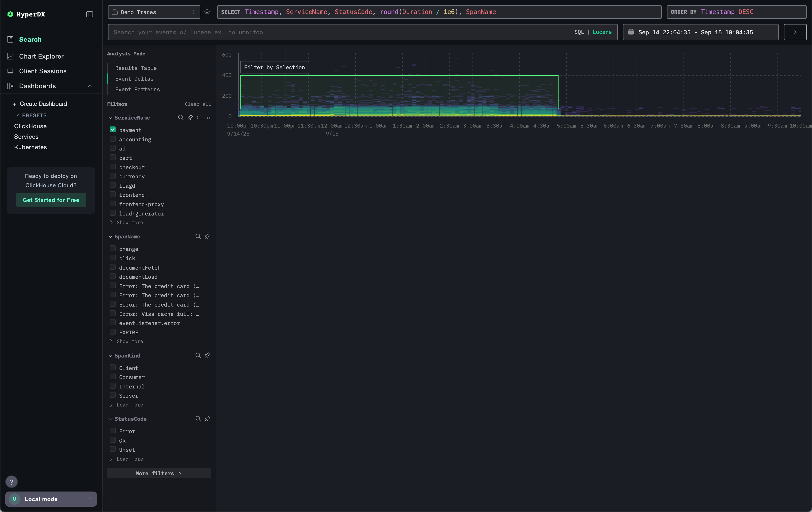Image resolution: width=812 pixels, height=512 pixels.
Task: Switch to Results Table analysis mode
Action: [x=136, y=68]
